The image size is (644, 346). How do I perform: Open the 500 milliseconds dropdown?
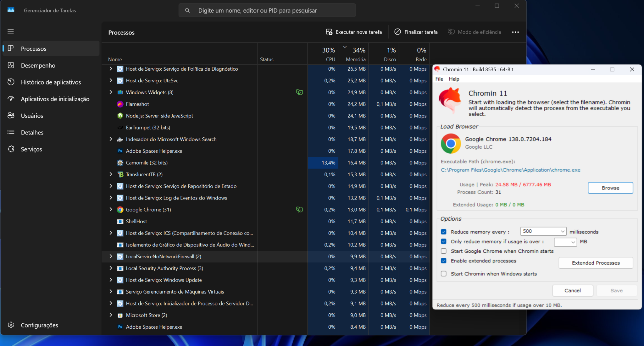point(562,232)
